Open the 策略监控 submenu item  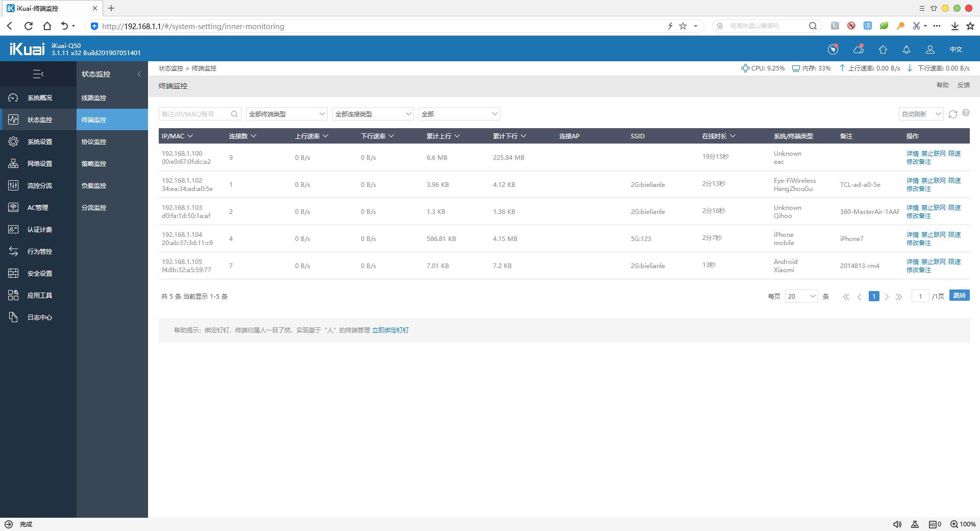coord(112,163)
